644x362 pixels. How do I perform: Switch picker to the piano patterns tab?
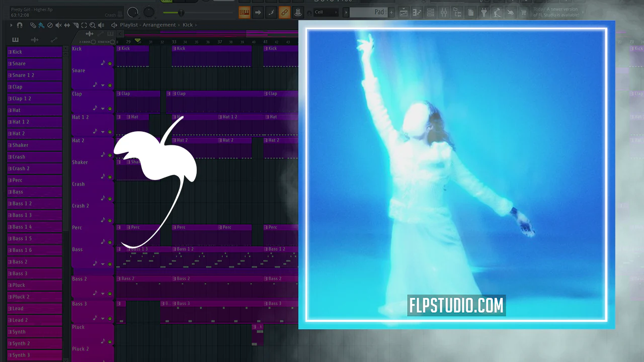tap(15, 40)
